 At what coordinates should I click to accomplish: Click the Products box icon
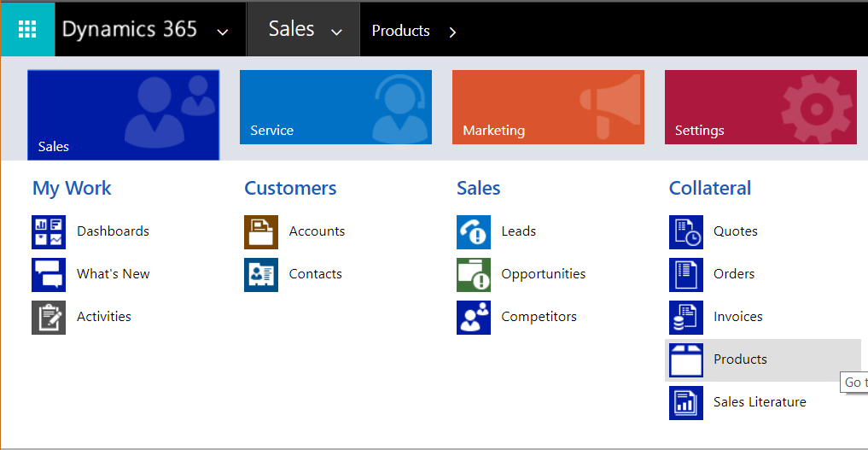686,359
